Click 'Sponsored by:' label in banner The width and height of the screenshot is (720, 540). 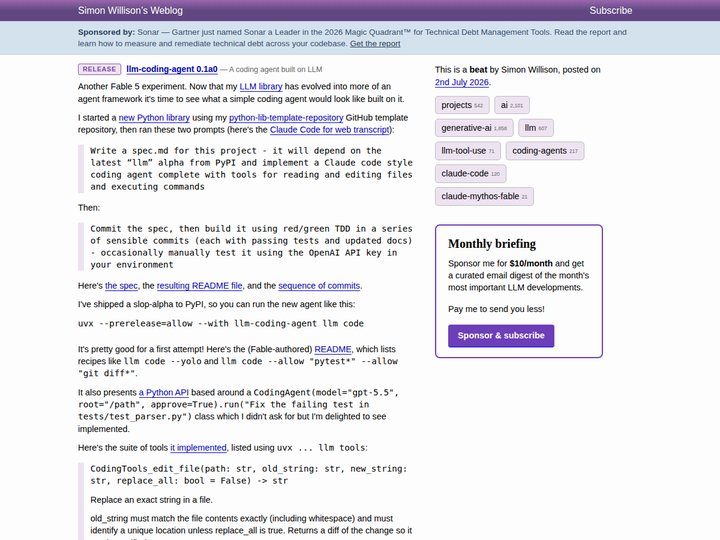tap(106, 32)
